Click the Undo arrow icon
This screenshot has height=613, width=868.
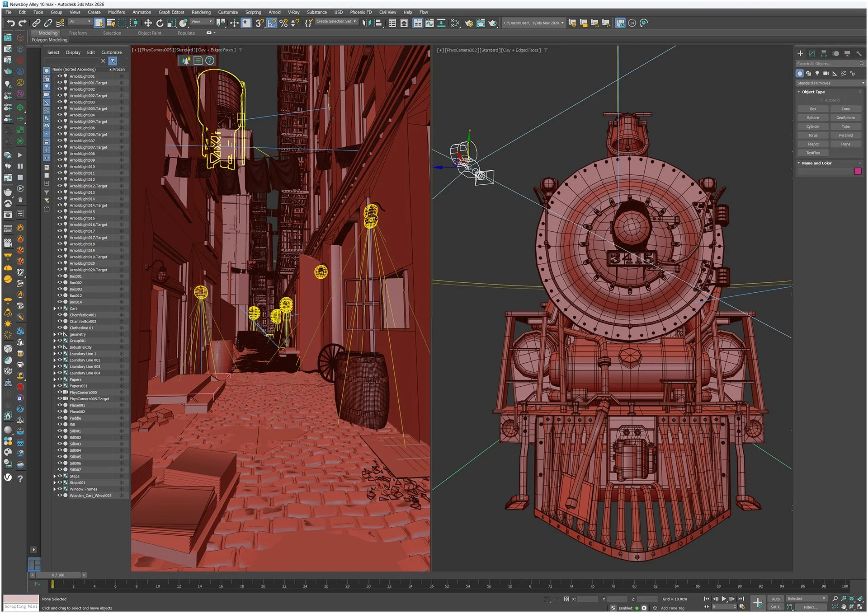10,23
